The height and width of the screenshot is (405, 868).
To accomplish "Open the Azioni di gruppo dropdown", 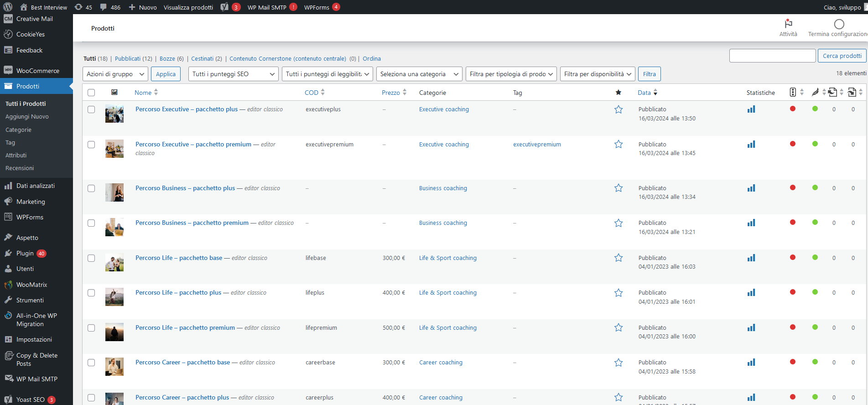I will [x=115, y=74].
